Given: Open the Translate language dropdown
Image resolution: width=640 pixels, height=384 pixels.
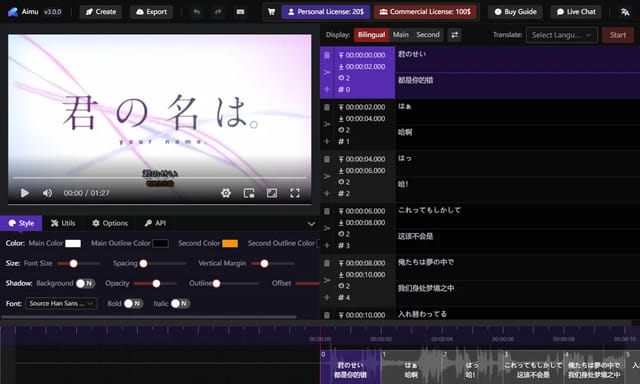Looking at the screenshot, I should 562,35.
